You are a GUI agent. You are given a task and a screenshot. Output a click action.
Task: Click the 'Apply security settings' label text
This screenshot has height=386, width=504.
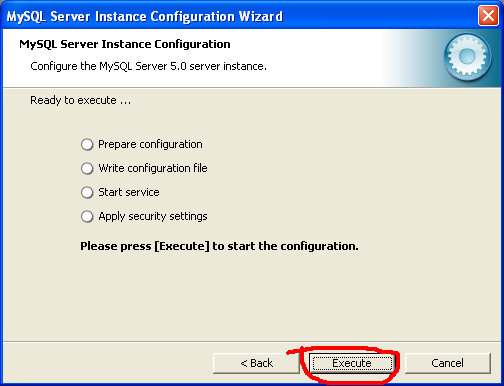[x=153, y=217]
